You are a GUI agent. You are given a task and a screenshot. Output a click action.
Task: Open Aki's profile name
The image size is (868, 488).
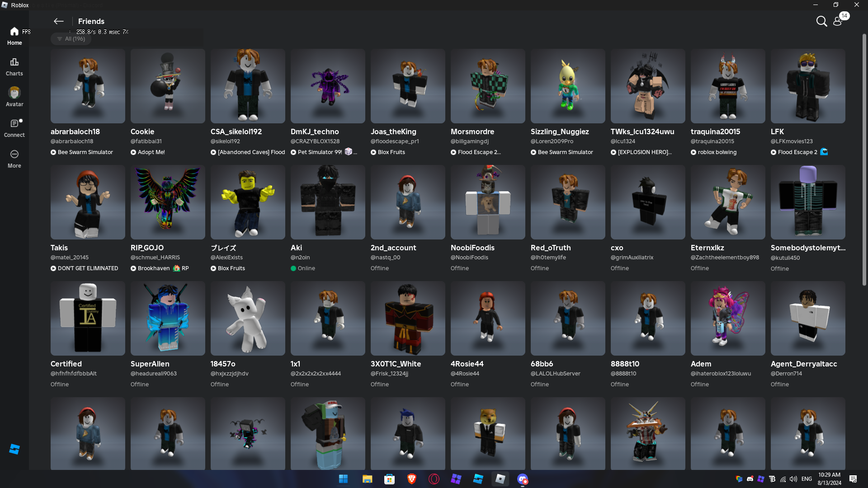click(x=296, y=248)
